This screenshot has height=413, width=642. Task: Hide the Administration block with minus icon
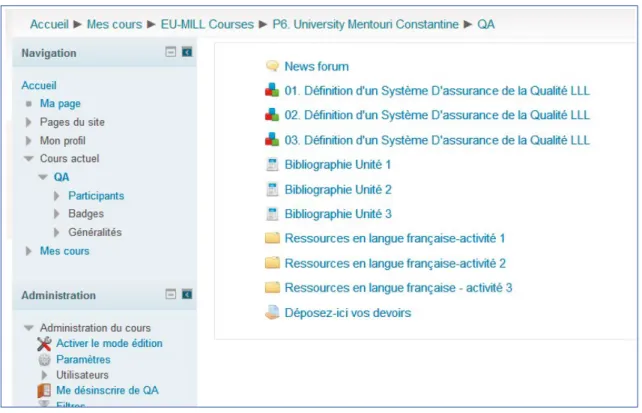pos(171,294)
